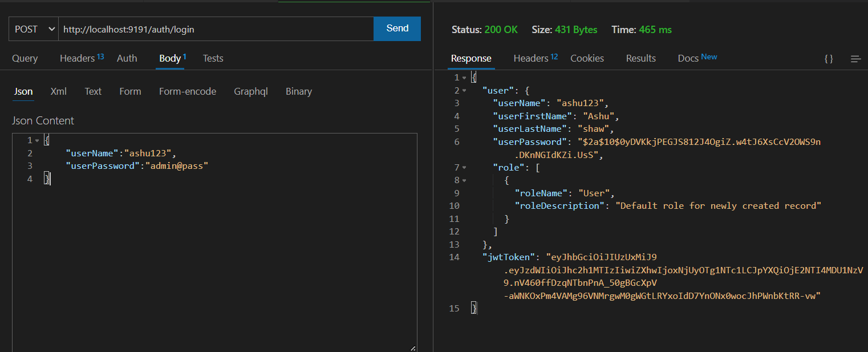Select Json body type
This screenshot has width=868, height=352.
(23, 91)
